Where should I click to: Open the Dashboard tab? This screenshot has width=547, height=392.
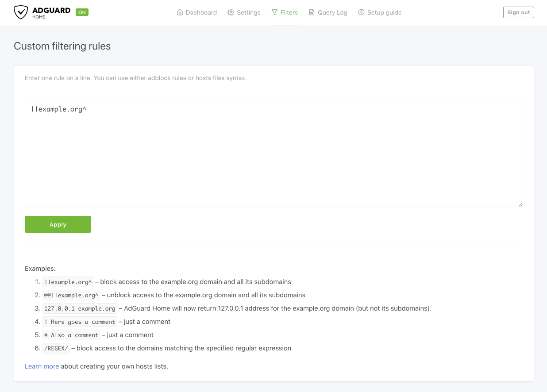click(201, 12)
